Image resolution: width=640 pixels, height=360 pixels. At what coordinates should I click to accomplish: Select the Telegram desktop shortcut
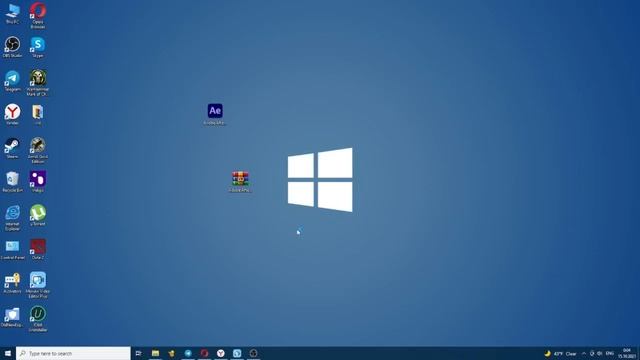[12, 81]
